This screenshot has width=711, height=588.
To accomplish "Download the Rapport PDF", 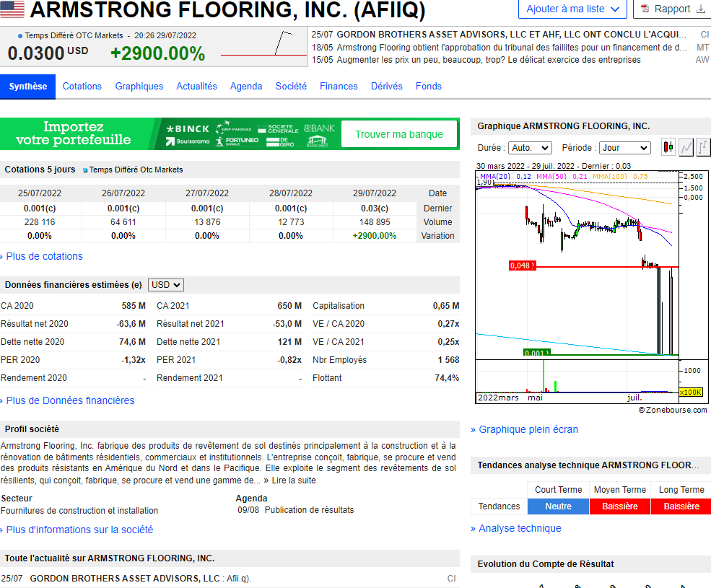I will pos(673,9).
